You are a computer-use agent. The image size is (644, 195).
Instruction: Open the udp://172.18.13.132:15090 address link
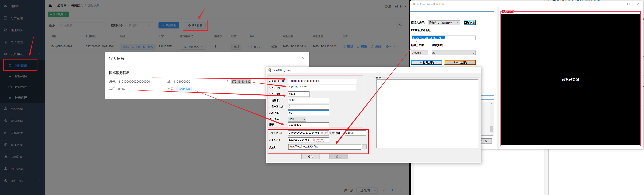click(x=138, y=47)
